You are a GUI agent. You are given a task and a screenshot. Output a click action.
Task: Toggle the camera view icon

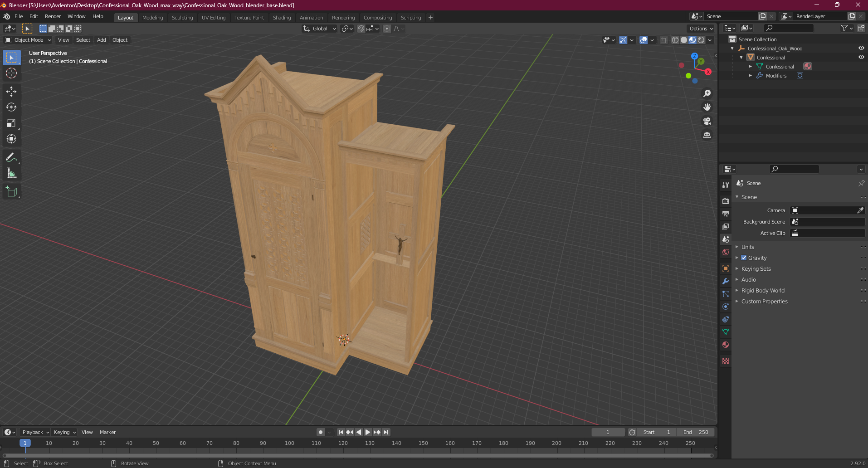click(707, 121)
